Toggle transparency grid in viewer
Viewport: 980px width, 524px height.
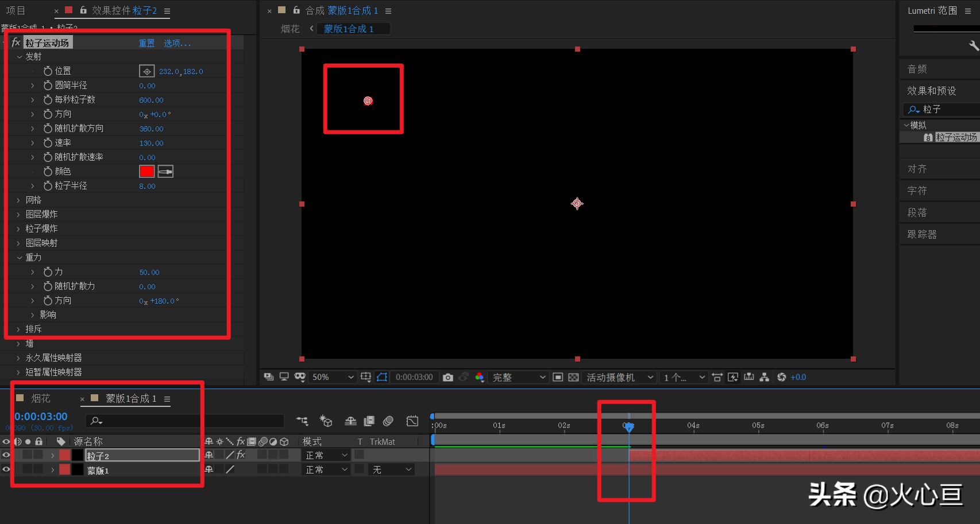pos(573,377)
